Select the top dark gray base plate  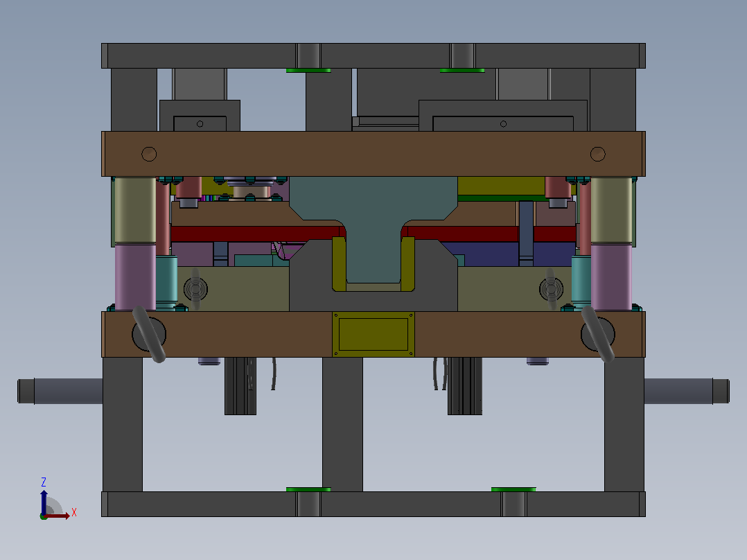(x=373, y=55)
